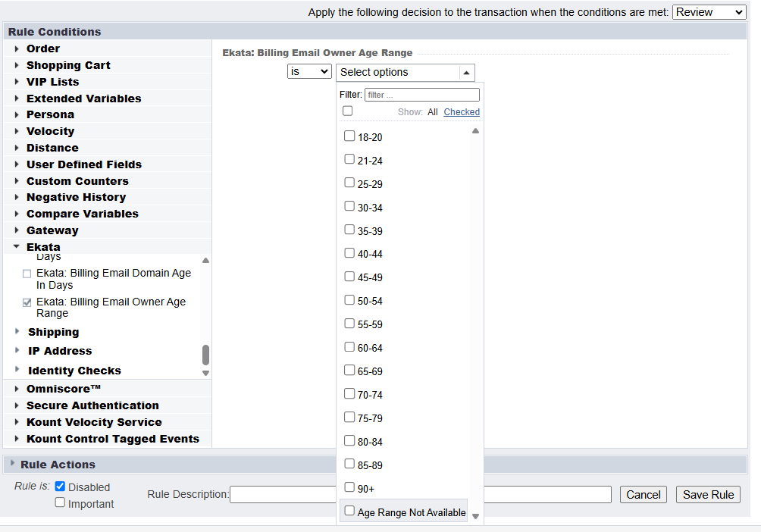Image resolution: width=761 pixels, height=532 pixels.
Task: Check the 45-49 age range option
Action: [x=349, y=276]
